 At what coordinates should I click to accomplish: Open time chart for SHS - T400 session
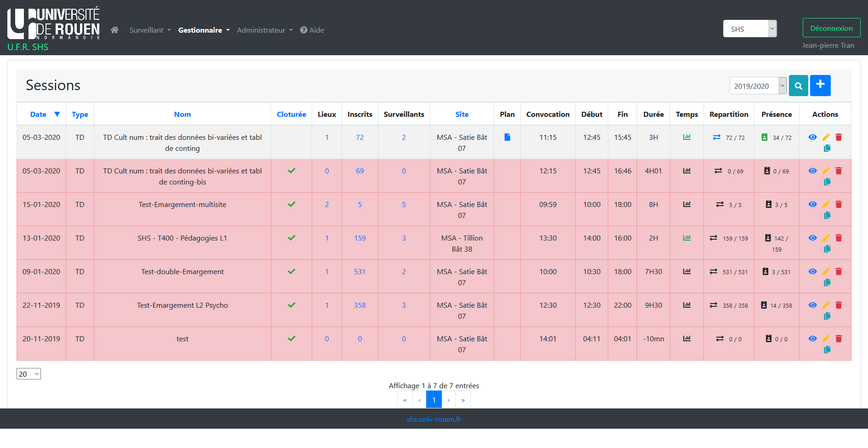point(686,238)
